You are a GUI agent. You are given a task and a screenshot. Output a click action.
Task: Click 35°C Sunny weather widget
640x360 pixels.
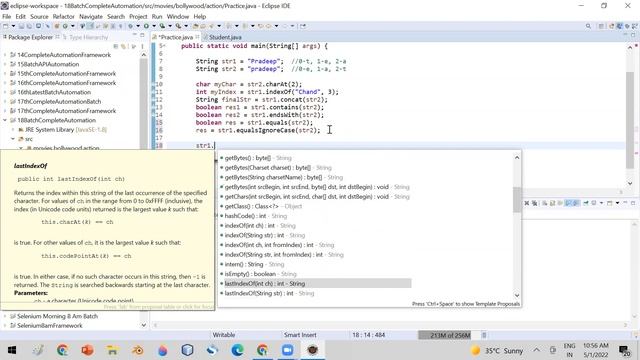click(x=497, y=351)
